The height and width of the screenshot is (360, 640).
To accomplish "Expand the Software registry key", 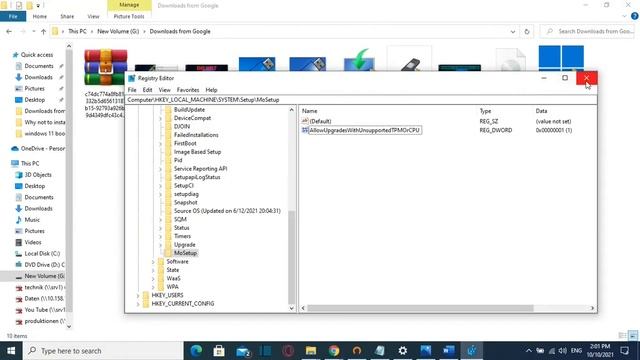I will coord(153,262).
